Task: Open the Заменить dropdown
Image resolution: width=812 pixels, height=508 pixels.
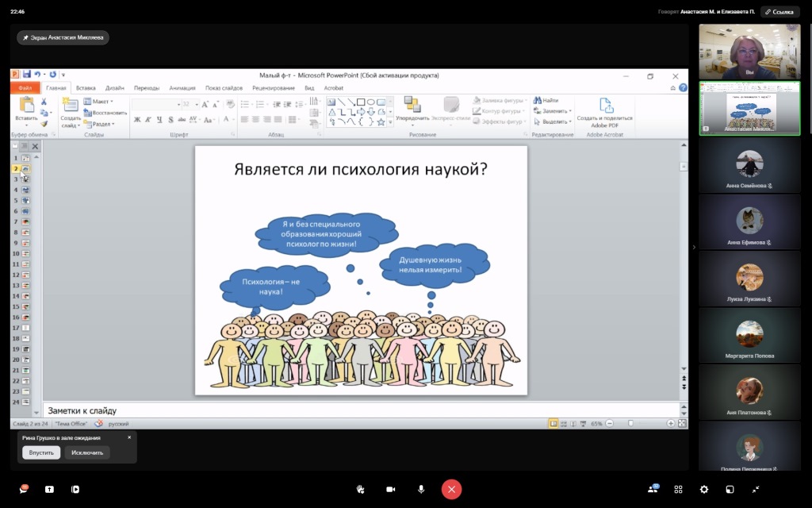Action: tap(553, 111)
